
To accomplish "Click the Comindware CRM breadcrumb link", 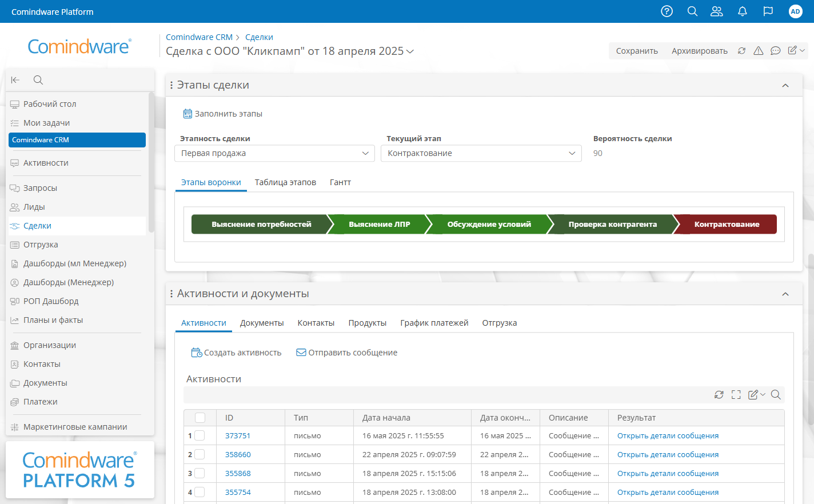I will 199,37.
